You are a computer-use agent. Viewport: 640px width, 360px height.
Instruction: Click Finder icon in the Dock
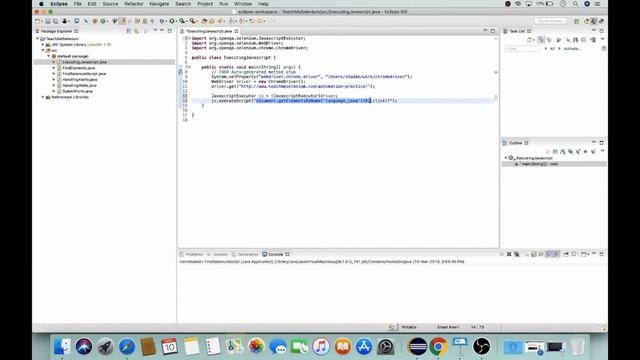tap(62, 347)
